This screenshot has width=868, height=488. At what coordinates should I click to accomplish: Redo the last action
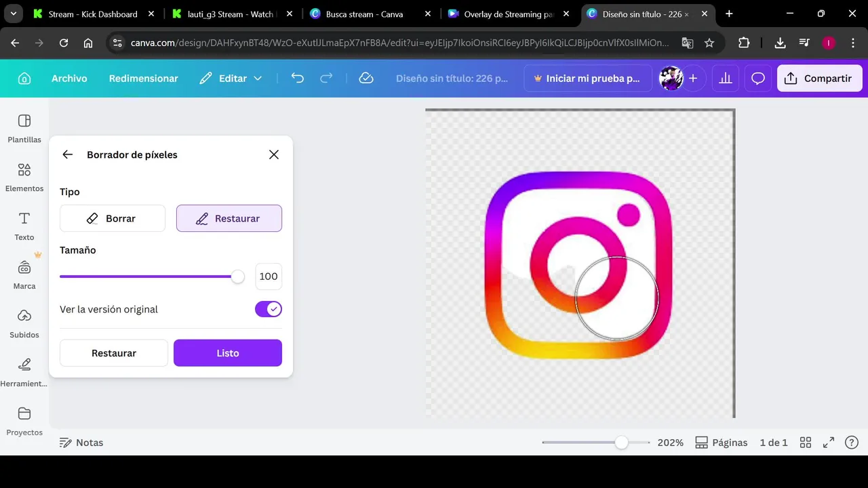(x=326, y=79)
